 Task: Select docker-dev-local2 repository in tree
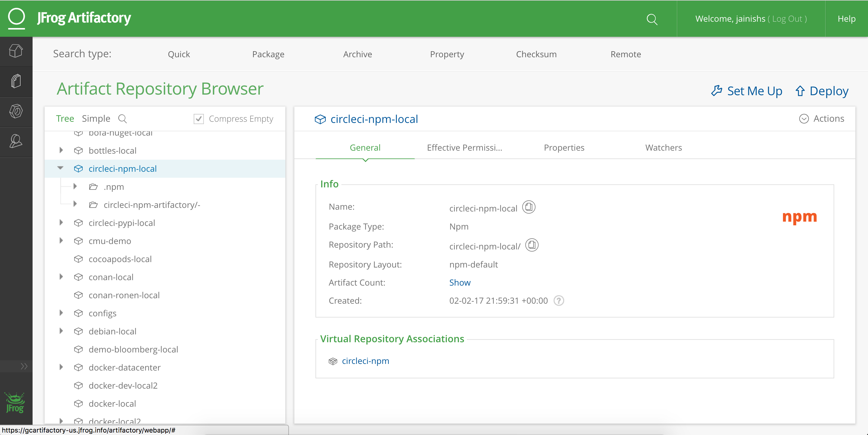[123, 385]
